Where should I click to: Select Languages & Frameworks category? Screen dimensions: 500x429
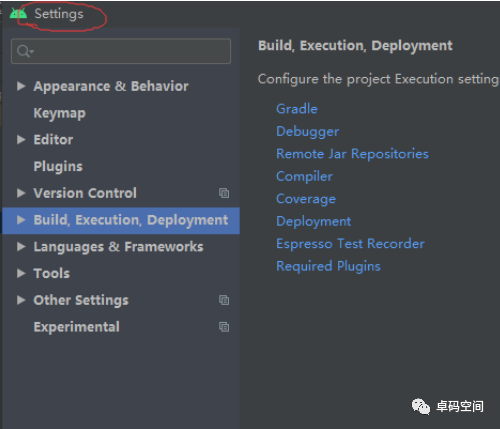point(118,247)
